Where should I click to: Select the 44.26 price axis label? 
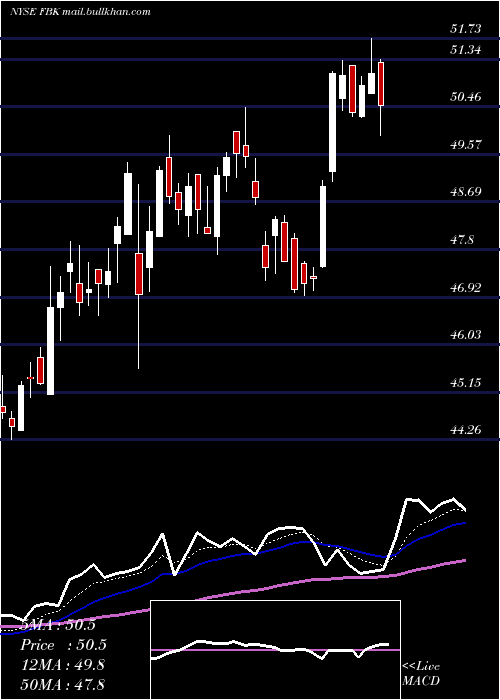(466, 430)
